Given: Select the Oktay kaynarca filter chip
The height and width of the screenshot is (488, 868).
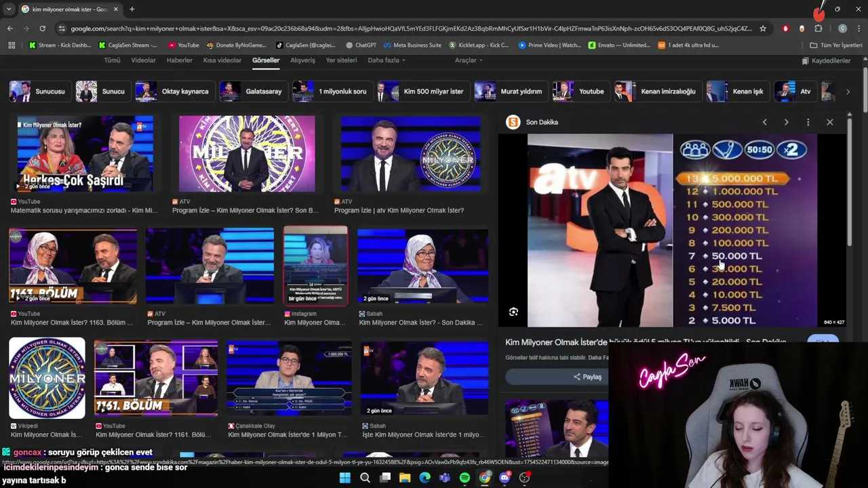Looking at the screenshot, I should (174, 91).
